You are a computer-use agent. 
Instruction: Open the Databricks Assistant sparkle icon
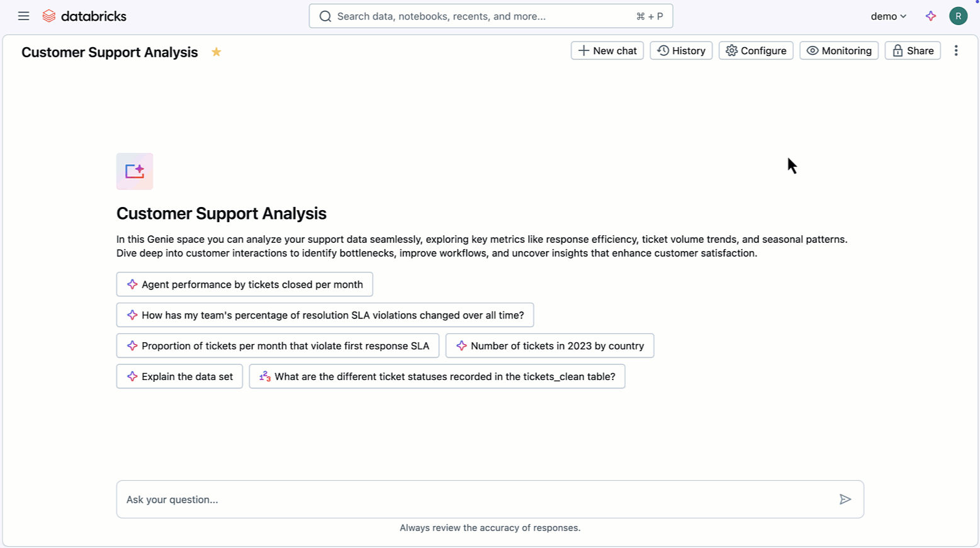[930, 16]
